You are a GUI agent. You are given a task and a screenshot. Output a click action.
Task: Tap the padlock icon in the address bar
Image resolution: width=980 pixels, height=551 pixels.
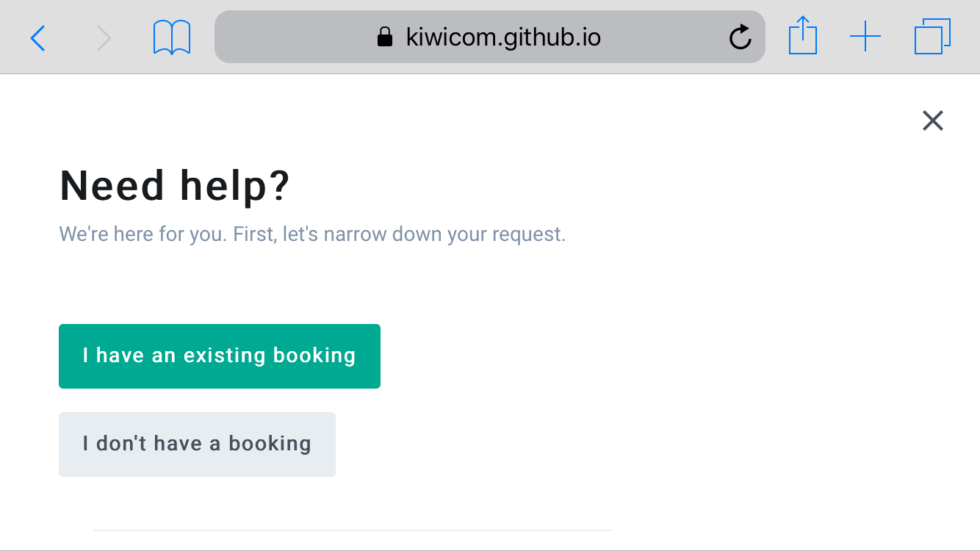click(384, 36)
